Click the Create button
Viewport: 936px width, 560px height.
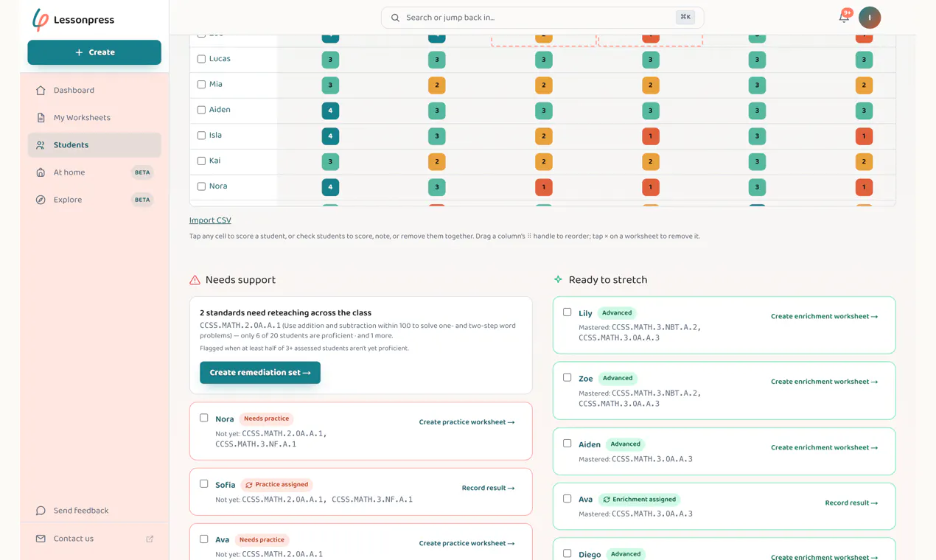94,52
